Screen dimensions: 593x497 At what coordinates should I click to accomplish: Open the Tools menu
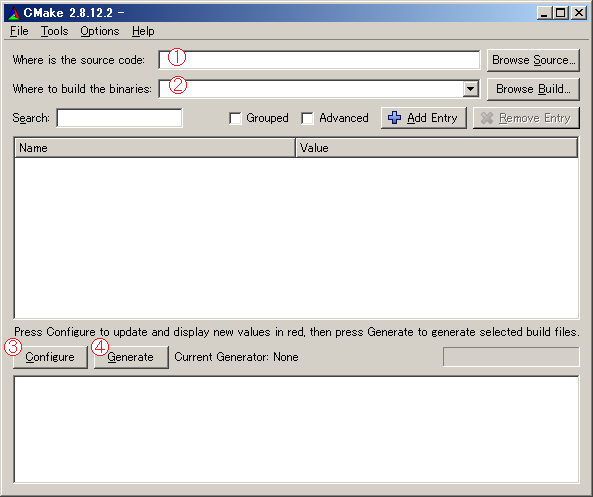pyautogui.click(x=54, y=31)
